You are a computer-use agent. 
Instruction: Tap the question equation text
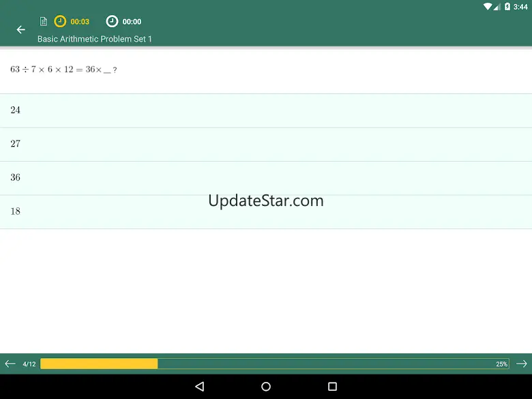coord(63,70)
